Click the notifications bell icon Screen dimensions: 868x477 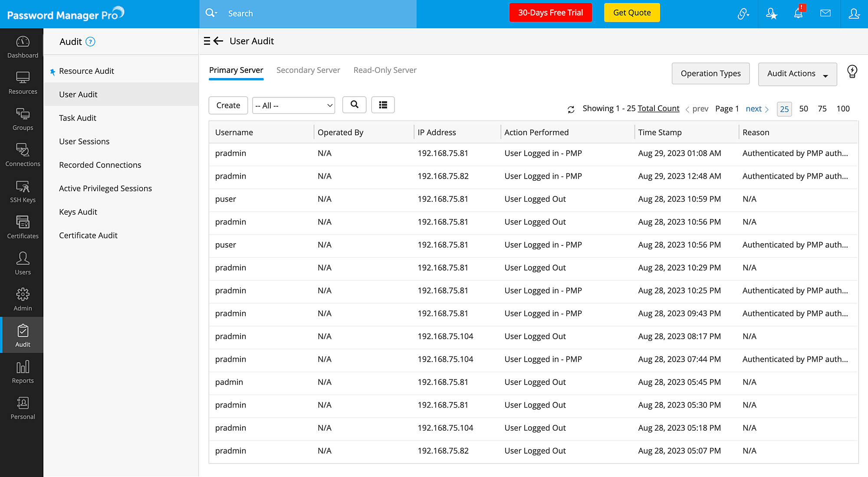pyautogui.click(x=798, y=13)
